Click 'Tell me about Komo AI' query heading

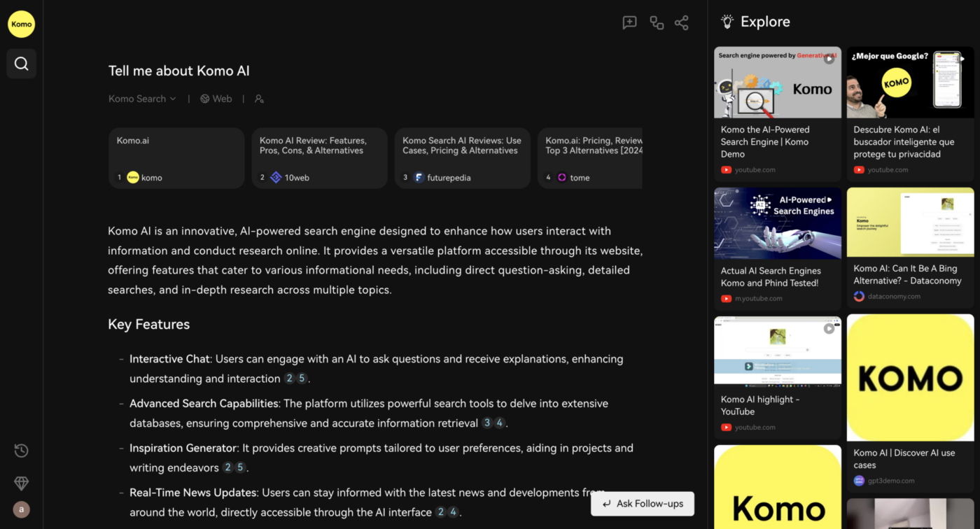(x=179, y=71)
